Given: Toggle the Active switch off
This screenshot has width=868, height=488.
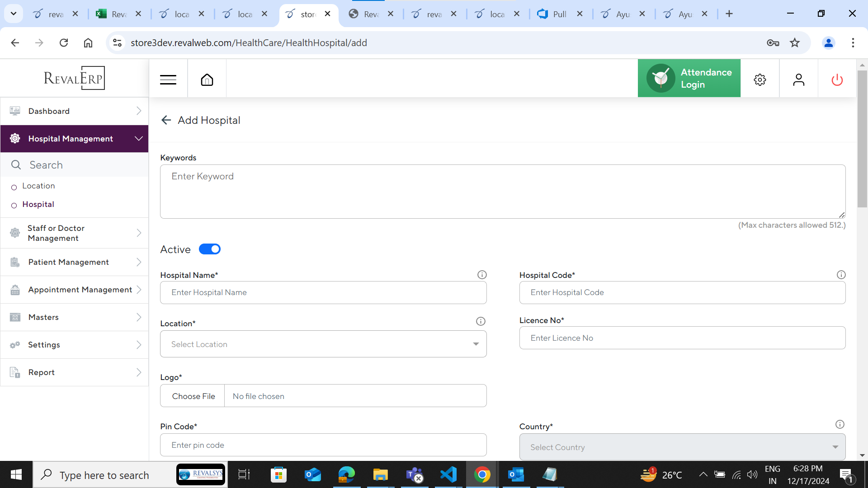Looking at the screenshot, I should (210, 249).
